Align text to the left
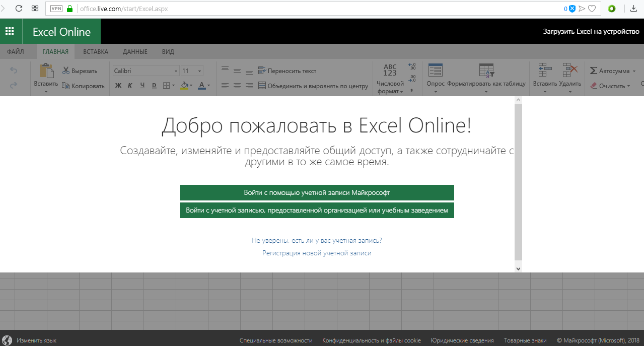 click(225, 86)
